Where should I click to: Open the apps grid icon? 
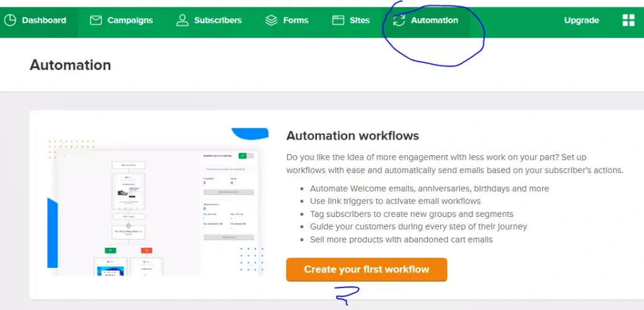[x=628, y=20]
